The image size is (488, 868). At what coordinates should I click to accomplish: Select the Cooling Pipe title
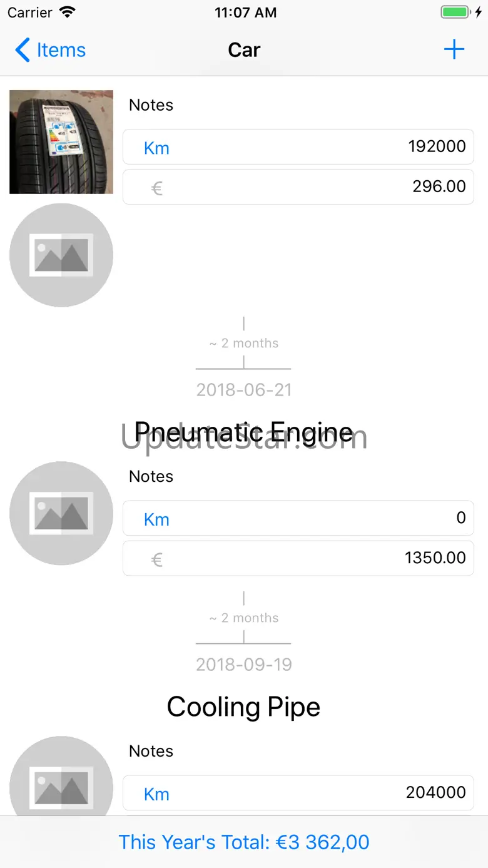(243, 707)
